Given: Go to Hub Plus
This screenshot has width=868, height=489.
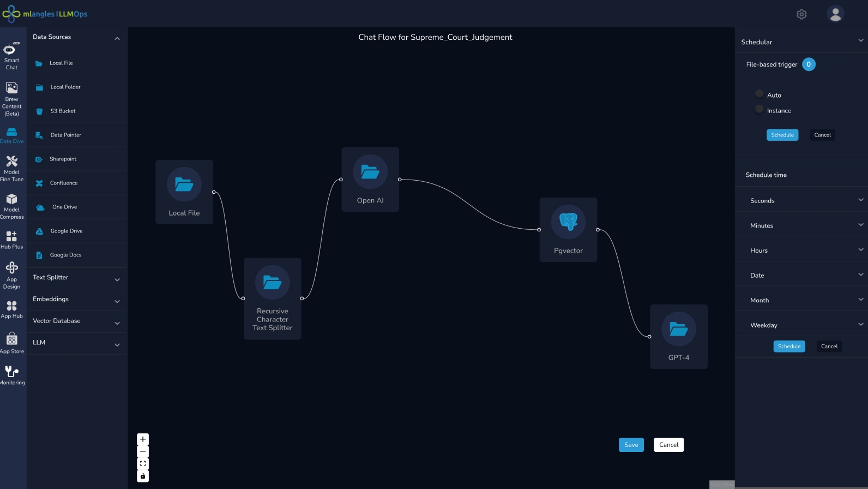Looking at the screenshot, I should [11, 240].
